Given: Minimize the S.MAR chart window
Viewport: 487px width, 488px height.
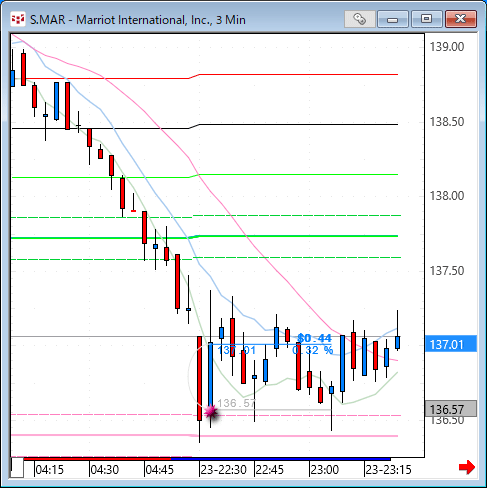Looking at the screenshot, I should 393,19.
